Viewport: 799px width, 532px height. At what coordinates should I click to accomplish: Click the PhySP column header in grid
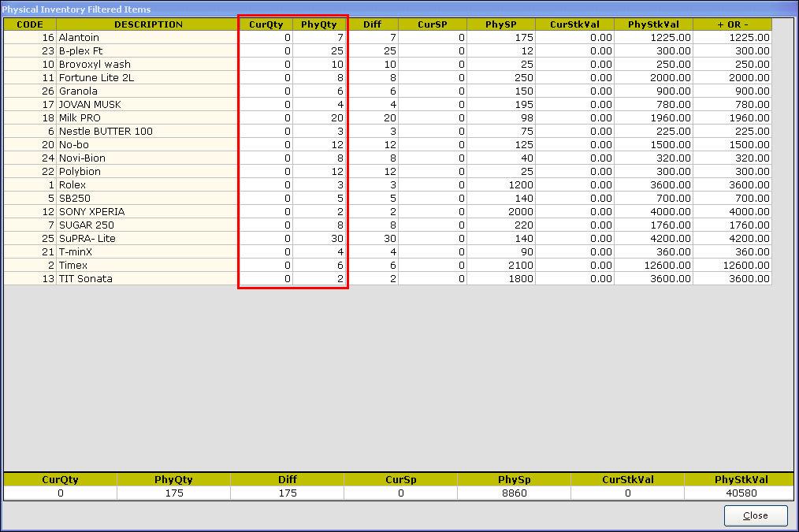pos(501,24)
